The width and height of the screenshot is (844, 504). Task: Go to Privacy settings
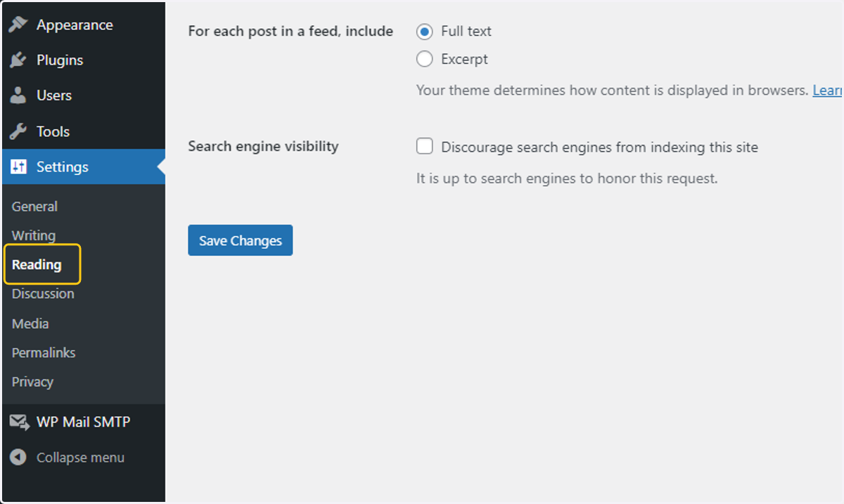(32, 382)
